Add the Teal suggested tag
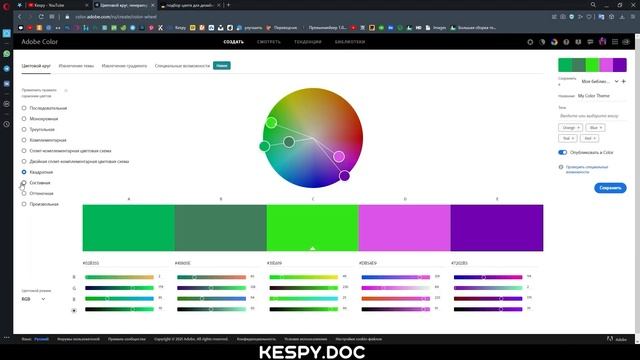640x360 pixels. tap(568, 138)
